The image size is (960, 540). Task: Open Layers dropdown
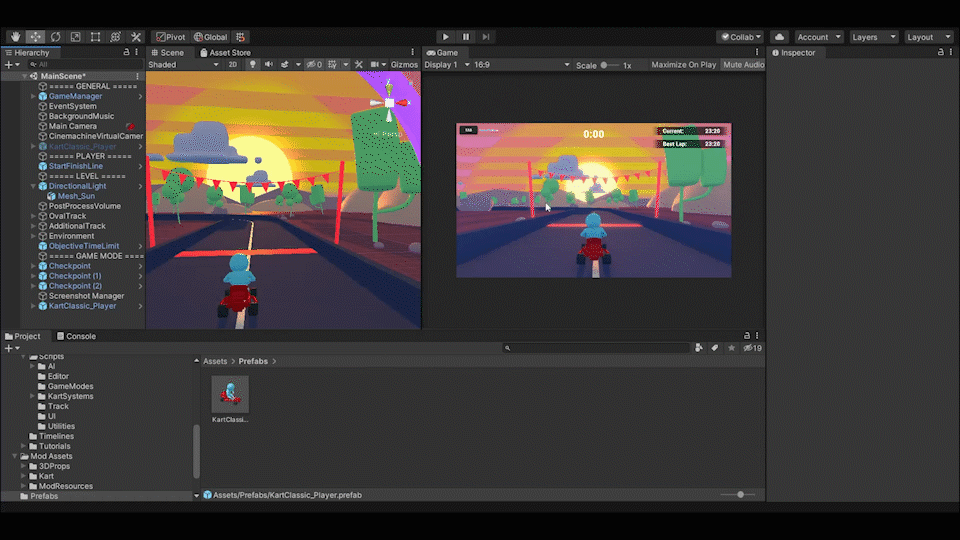tap(874, 37)
